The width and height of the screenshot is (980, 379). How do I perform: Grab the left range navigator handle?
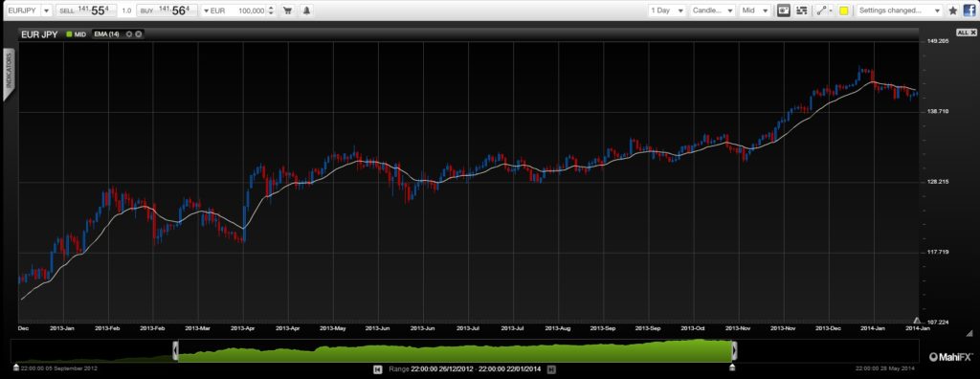176,351
